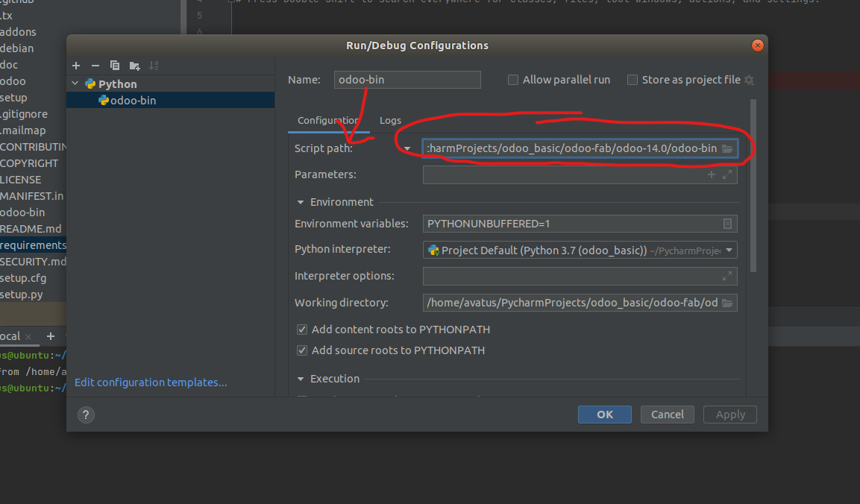
Task: Expand Interpreter options field icon
Action: click(727, 276)
